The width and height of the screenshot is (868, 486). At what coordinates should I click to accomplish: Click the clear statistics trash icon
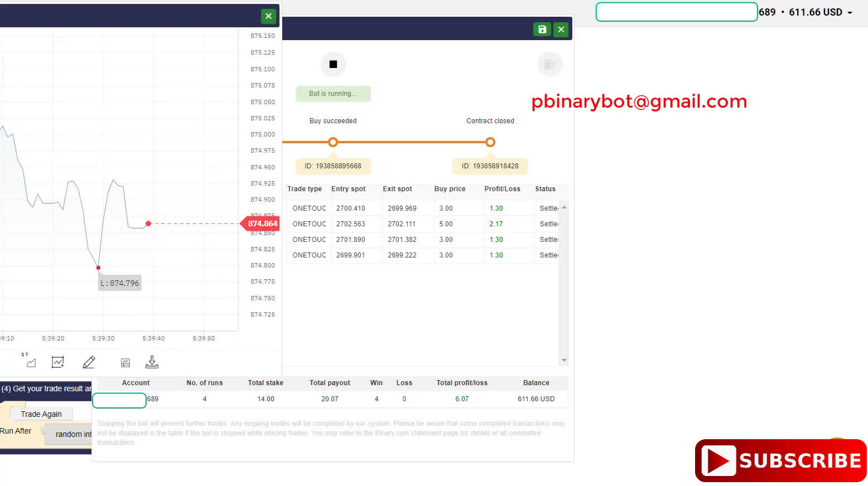550,65
